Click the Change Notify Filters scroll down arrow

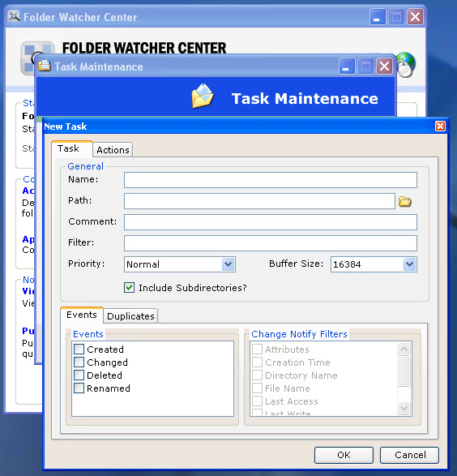[404, 409]
